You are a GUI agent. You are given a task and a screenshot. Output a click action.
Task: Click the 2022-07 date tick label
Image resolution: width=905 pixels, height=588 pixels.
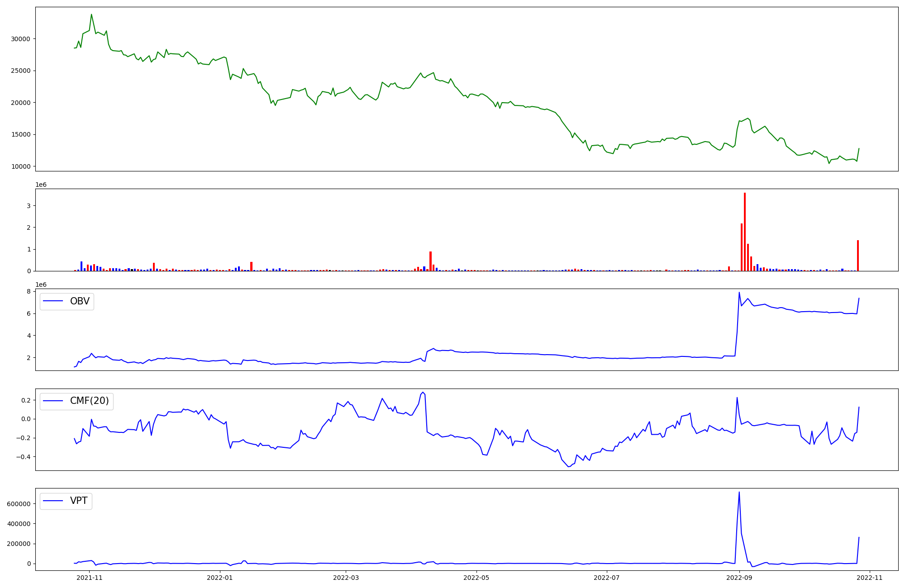pos(606,578)
